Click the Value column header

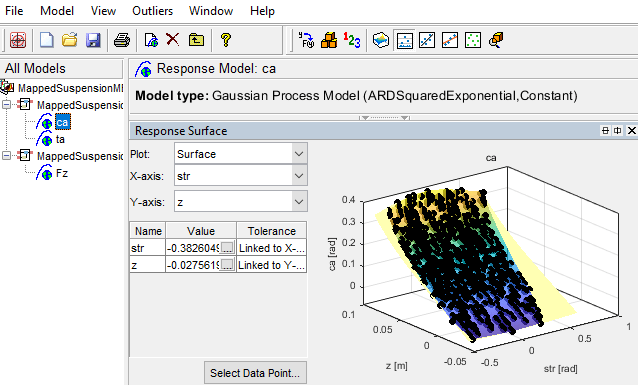click(201, 231)
